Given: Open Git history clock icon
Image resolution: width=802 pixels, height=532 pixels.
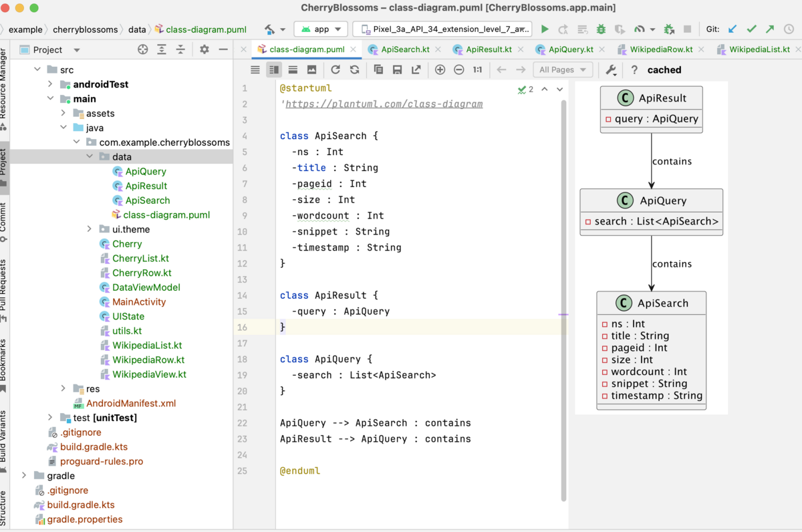Looking at the screenshot, I should coord(789,29).
